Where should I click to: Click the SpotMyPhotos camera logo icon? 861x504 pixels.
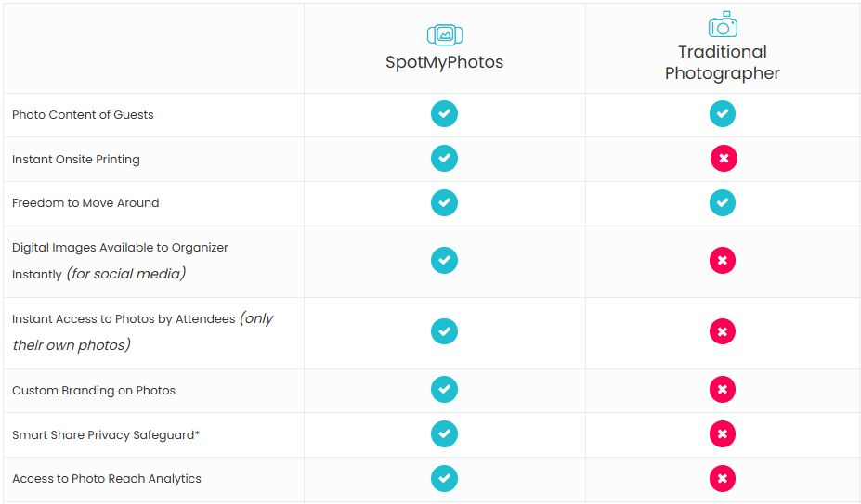445,35
